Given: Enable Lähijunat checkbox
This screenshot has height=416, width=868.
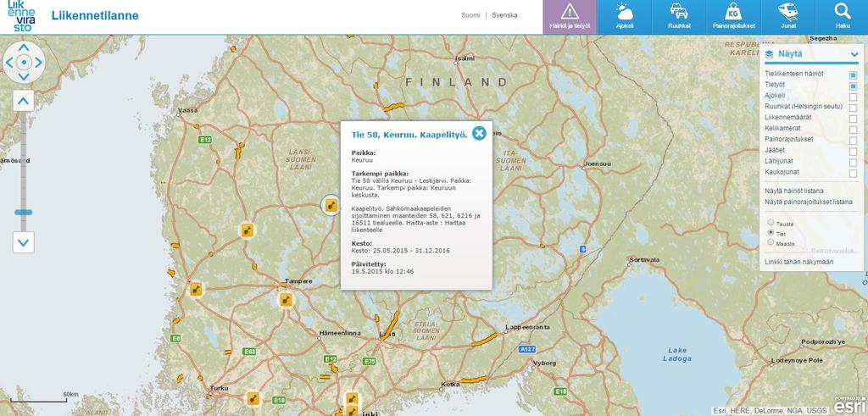Looking at the screenshot, I should click(853, 162).
